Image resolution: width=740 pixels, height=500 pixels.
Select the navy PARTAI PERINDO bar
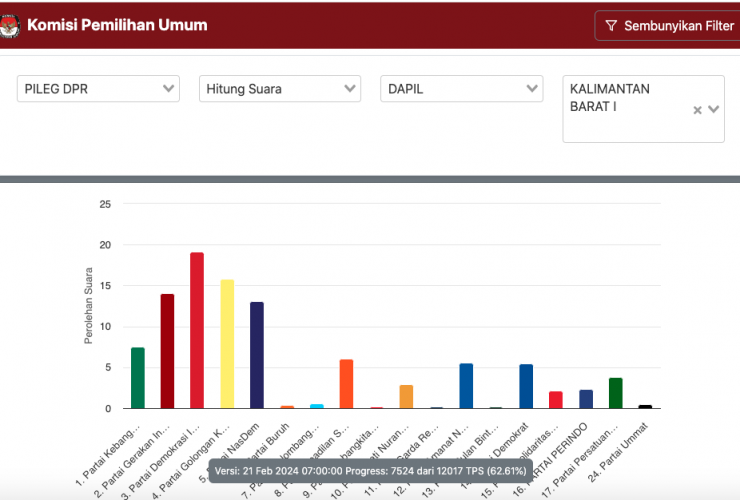point(586,399)
